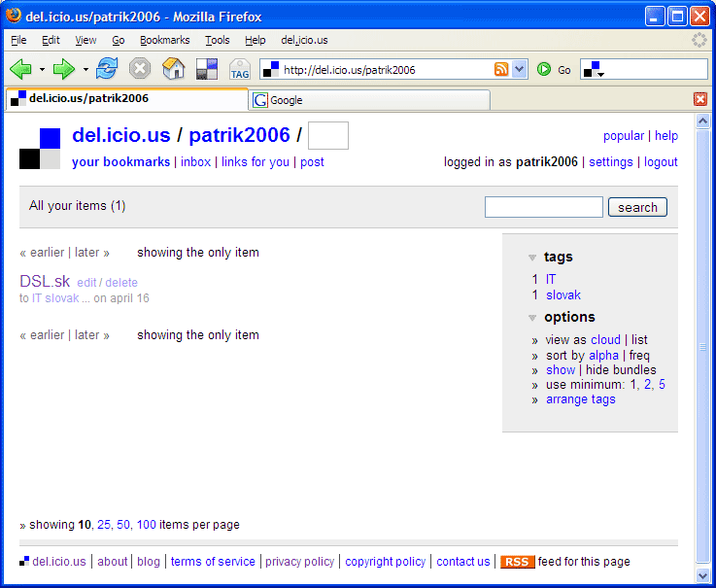
Task: Show 100 items per page
Action: pyautogui.click(x=146, y=525)
